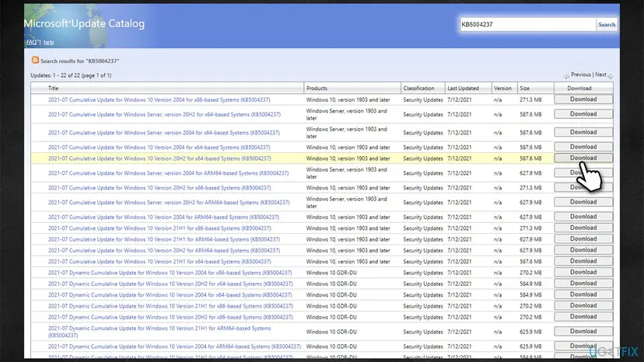Open Windows 10 Version 2004 x86 cumulative update link

pyautogui.click(x=159, y=99)
